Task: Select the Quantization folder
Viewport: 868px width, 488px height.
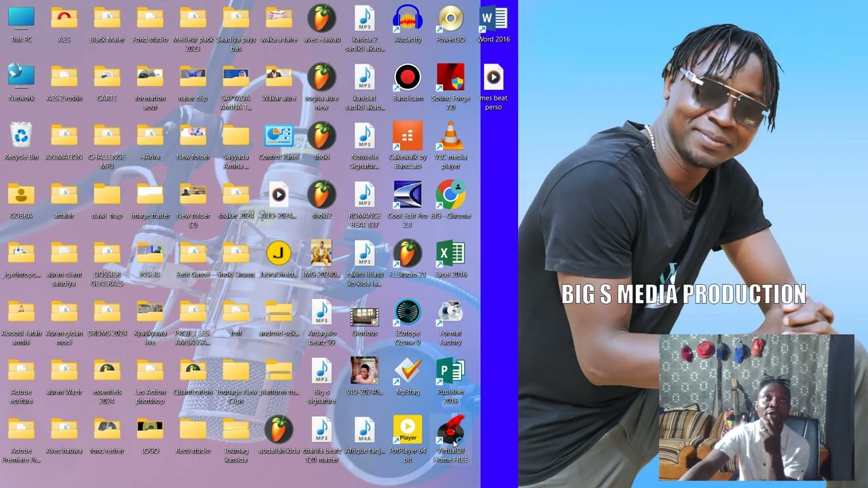Action: pos(193,371)
